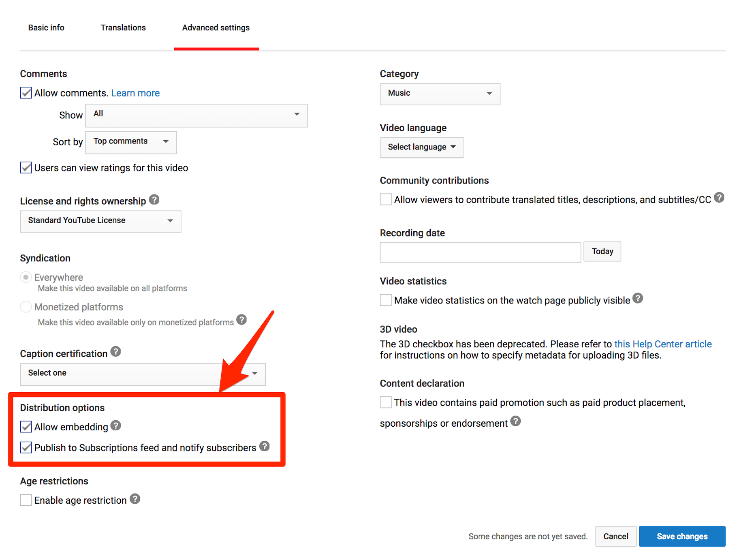Enable age restriction for this video
The height and width of the screenshot is (560, 739).
pos(26,500)
